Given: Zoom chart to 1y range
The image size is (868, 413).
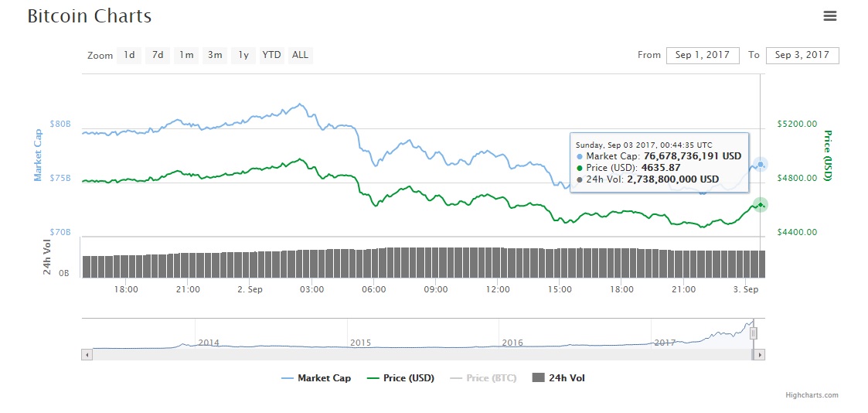Looking at the screenshot, I should [243, 55].
